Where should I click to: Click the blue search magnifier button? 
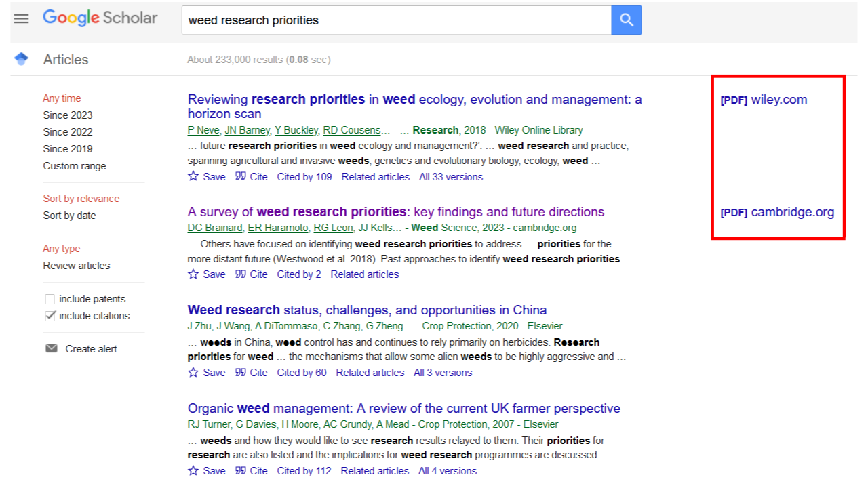point(626,20)
